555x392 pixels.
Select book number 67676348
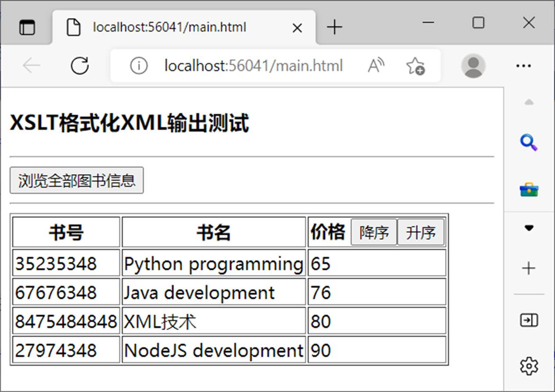(x=66, y=292)
